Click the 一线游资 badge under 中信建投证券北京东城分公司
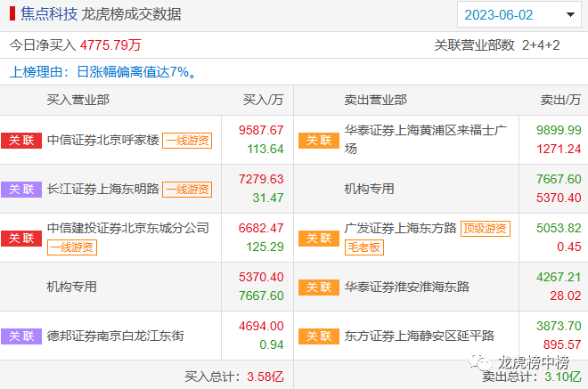 (72, 247)
